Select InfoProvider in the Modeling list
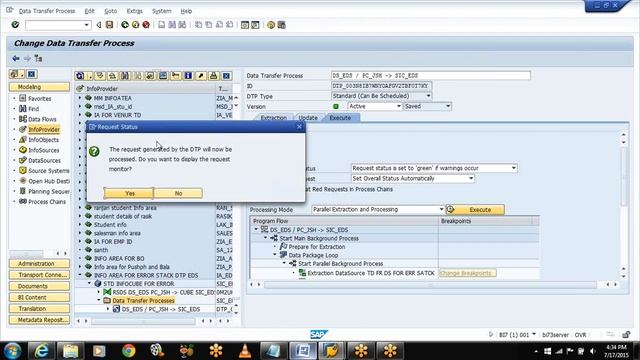Screen dimensions: 640x360 (44, 129)
